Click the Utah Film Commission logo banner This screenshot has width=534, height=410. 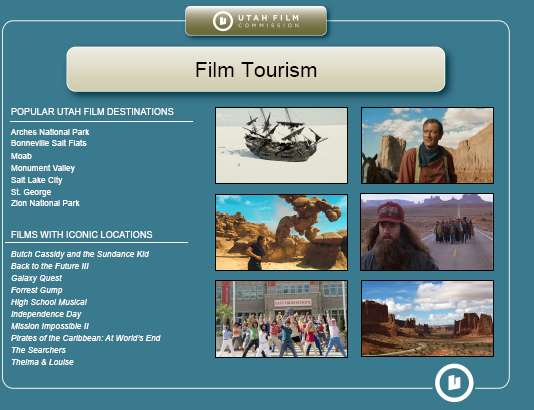click(x=256, y=21)
